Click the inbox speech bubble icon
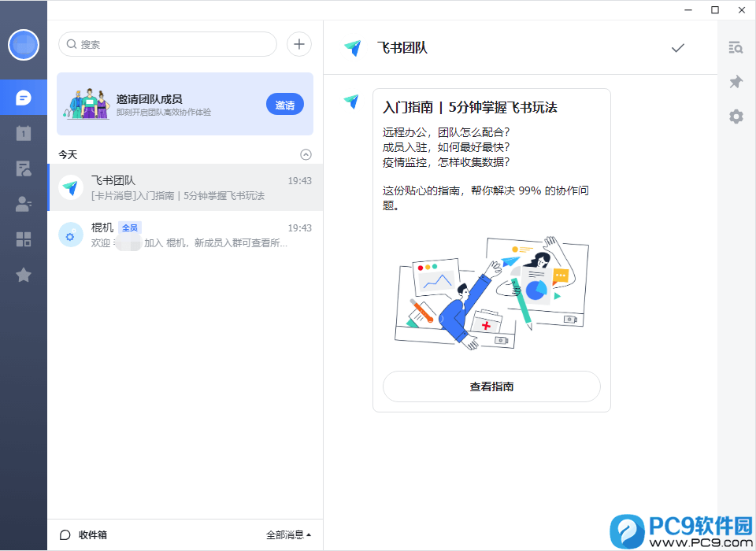The height and width of the screenshot is (551, 756). point(65,534)
